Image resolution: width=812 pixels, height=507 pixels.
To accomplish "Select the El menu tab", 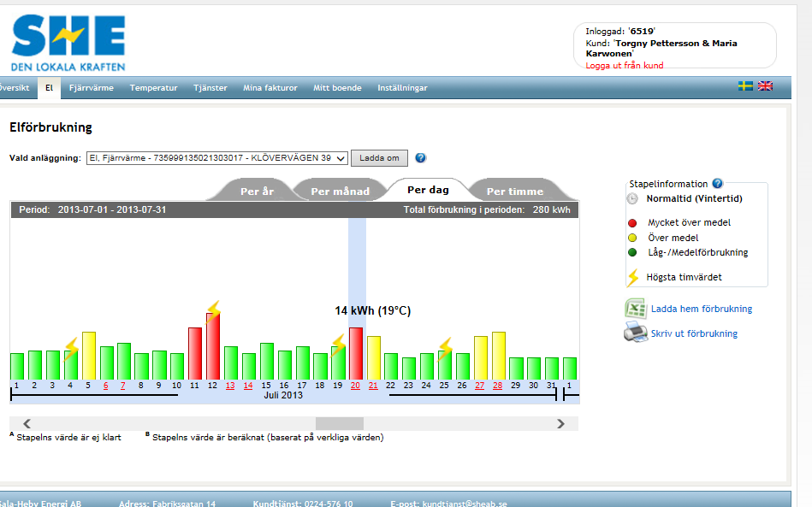I will click(49, 88).
